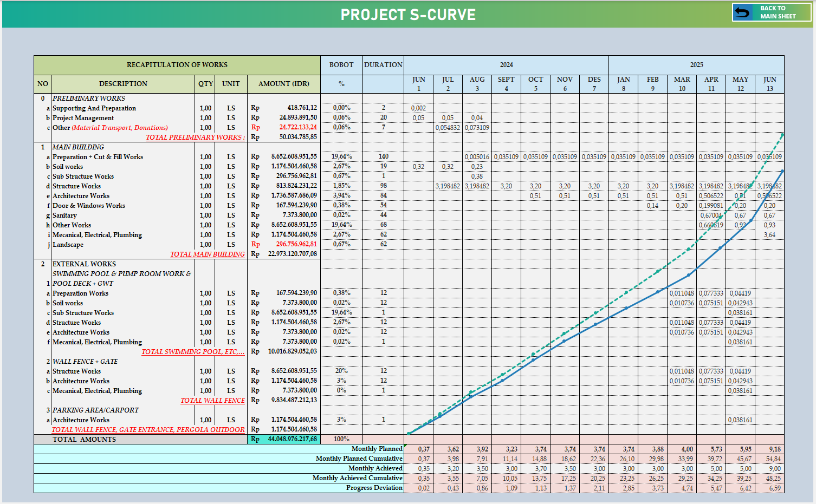This screenshot has height=504, width=816.
Task: Select the Monthly Planned Cumulative row label
Action: pyautogui.click(x=359, y=459)
